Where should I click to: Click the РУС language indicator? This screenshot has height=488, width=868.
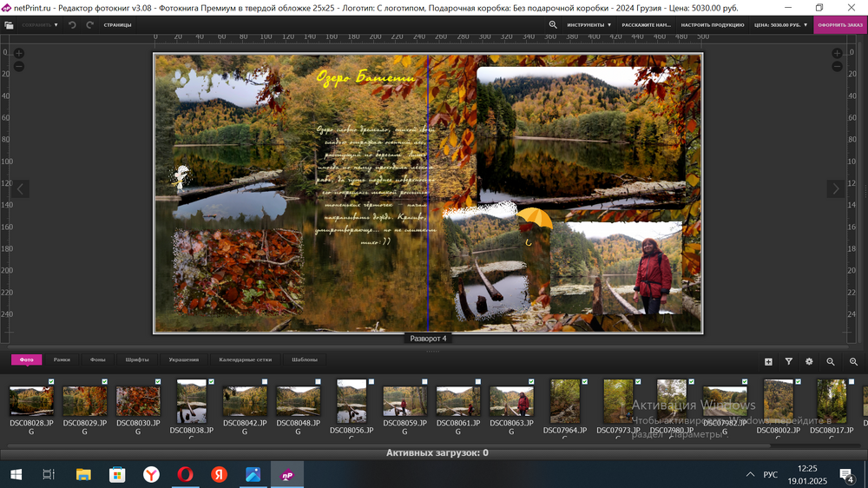click(771, 475)
